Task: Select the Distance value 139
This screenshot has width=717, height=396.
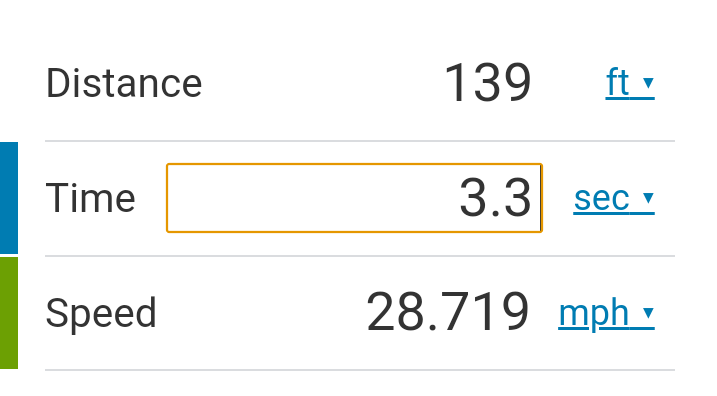Action: 487,83
